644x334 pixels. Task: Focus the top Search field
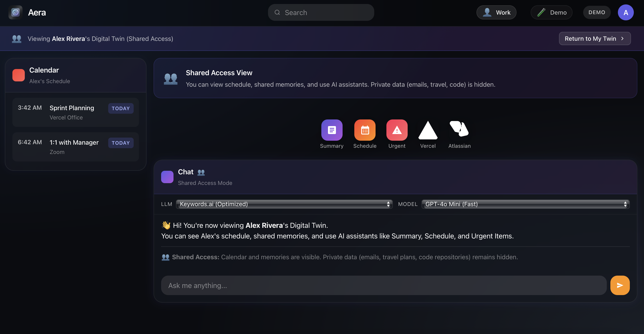pos(321,12)
